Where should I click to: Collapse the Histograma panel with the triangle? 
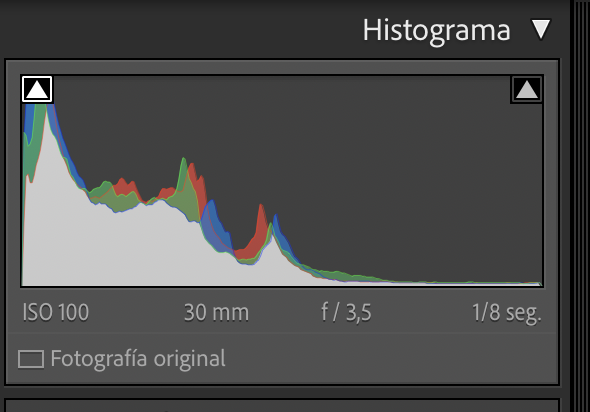(x=541, y=29)
